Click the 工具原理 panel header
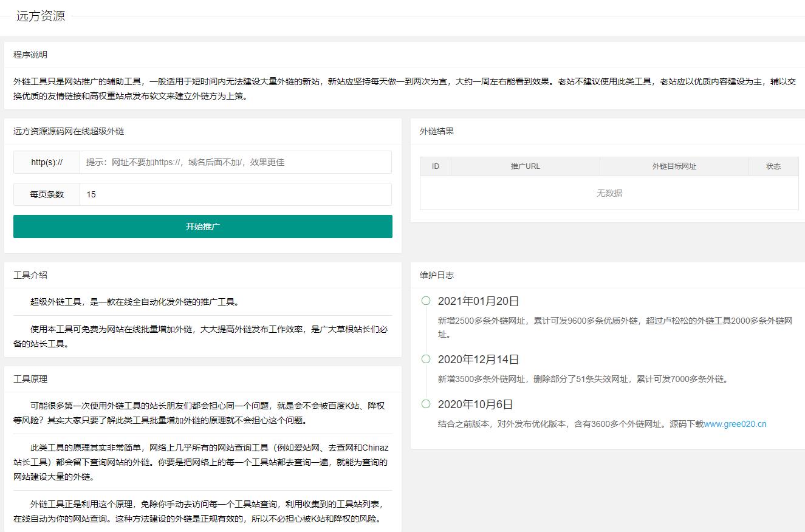The width and height of the screenshot is (805, 532). pyautogui.click(x=30, y=379)
